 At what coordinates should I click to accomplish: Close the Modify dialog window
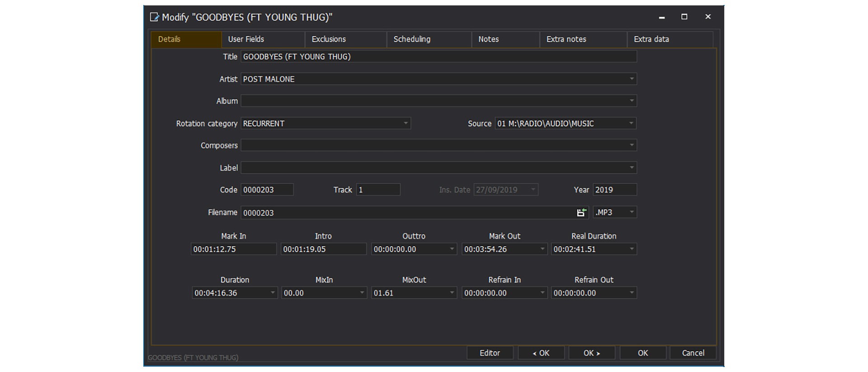pos(708,17)
